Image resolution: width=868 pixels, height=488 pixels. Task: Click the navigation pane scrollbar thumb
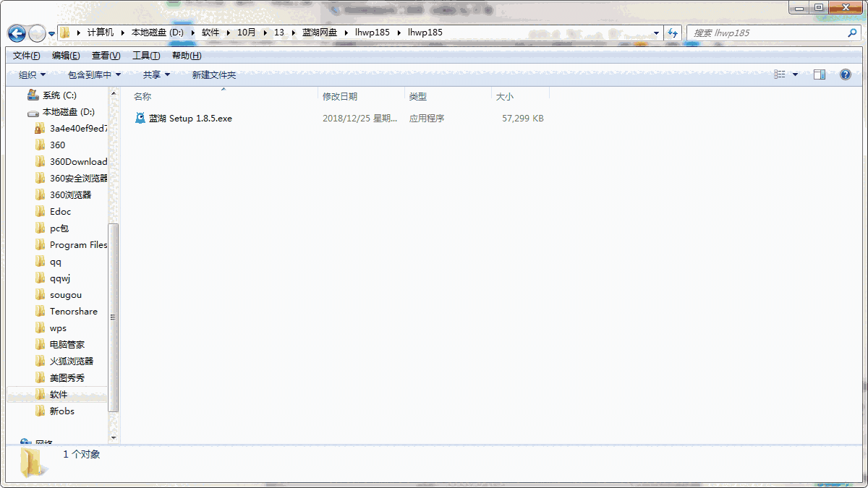114,318
